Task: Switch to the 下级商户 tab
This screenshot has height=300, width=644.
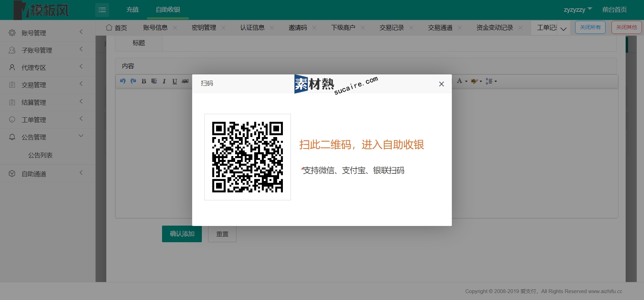Action: [343, 28]
